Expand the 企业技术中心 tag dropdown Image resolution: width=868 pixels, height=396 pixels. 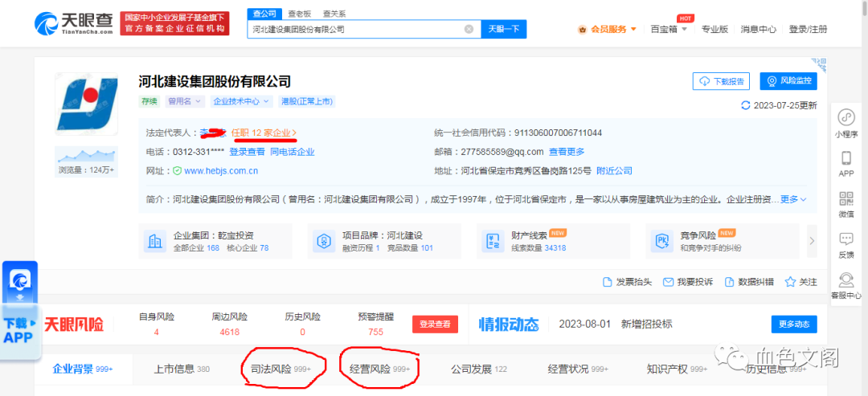tap(241, 101)
